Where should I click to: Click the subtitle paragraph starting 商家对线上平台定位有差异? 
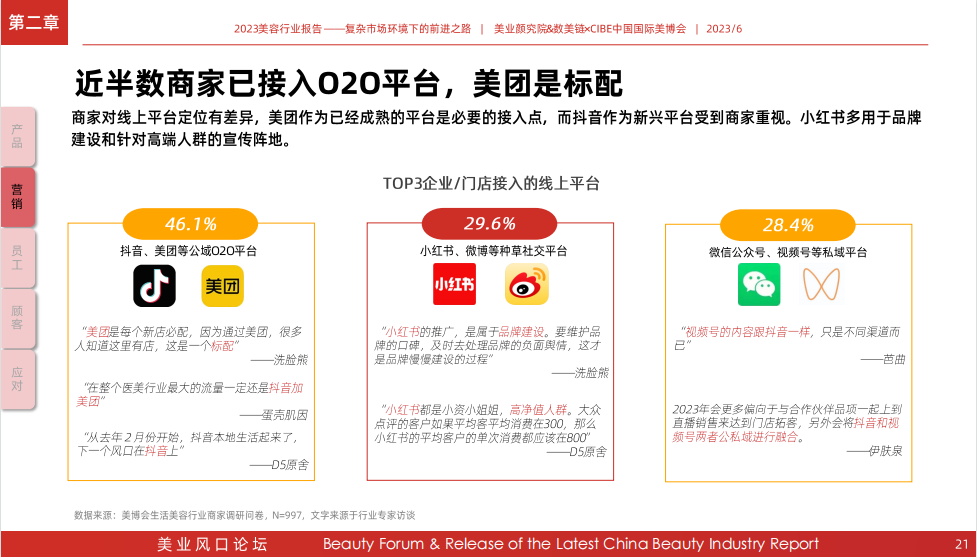[x=496, y=128]
